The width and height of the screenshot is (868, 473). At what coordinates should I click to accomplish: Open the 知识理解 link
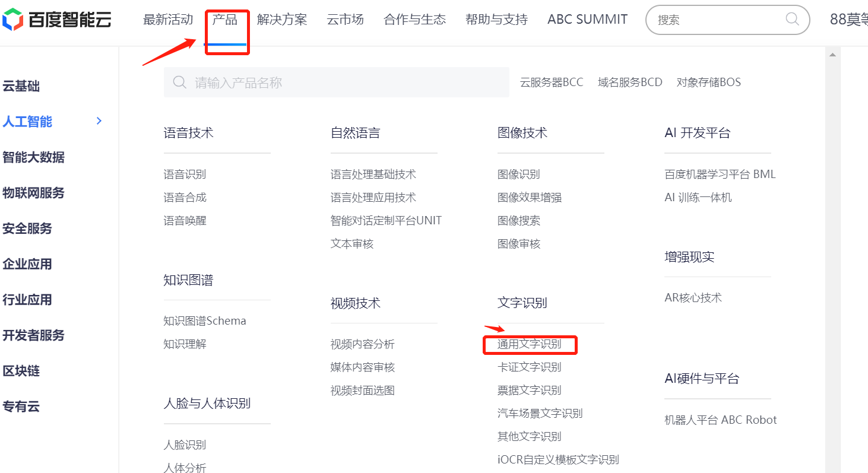click(185, 344)
